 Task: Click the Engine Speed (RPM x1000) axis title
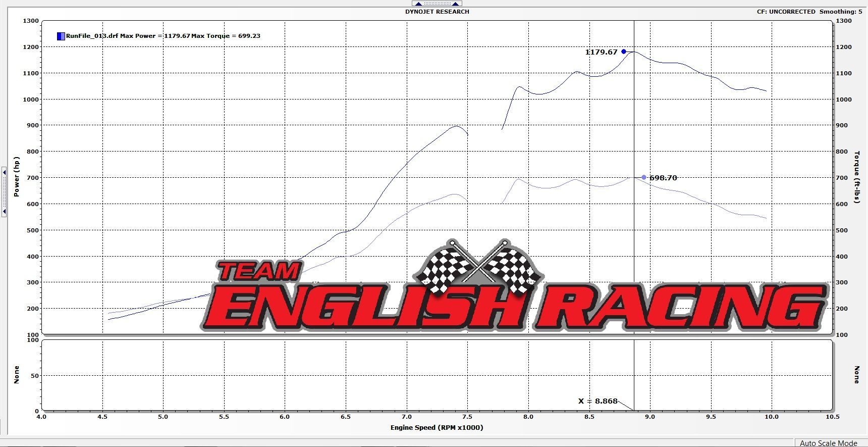(x=437, y=428)
